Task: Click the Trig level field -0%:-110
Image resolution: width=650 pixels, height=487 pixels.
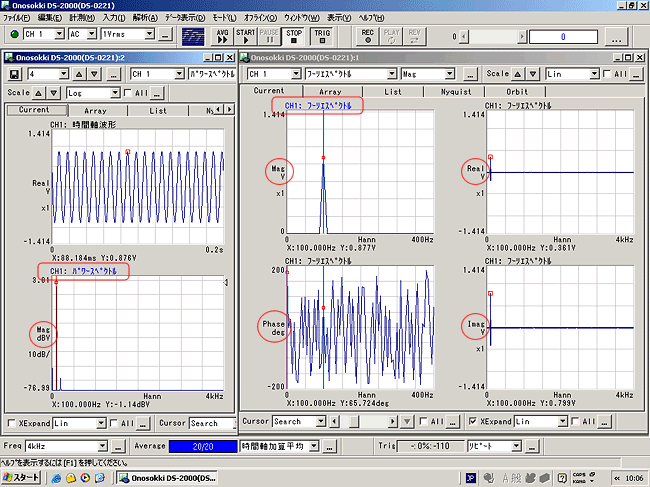Action: [431, 446]
